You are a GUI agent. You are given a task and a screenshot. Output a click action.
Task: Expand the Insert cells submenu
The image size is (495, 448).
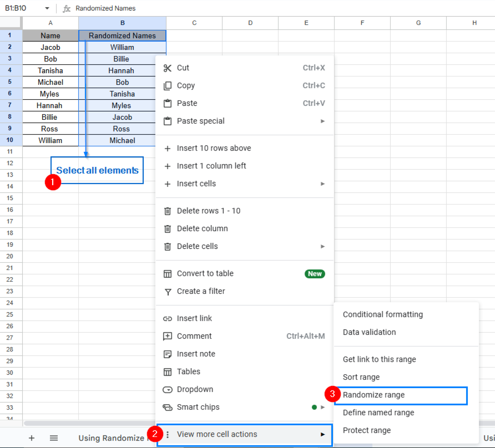pos(323,184)
